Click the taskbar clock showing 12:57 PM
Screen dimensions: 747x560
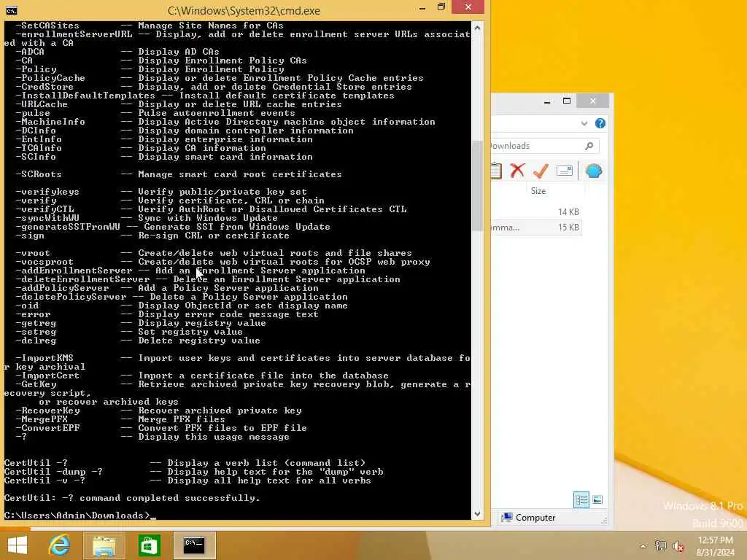(x=715, y=540)
